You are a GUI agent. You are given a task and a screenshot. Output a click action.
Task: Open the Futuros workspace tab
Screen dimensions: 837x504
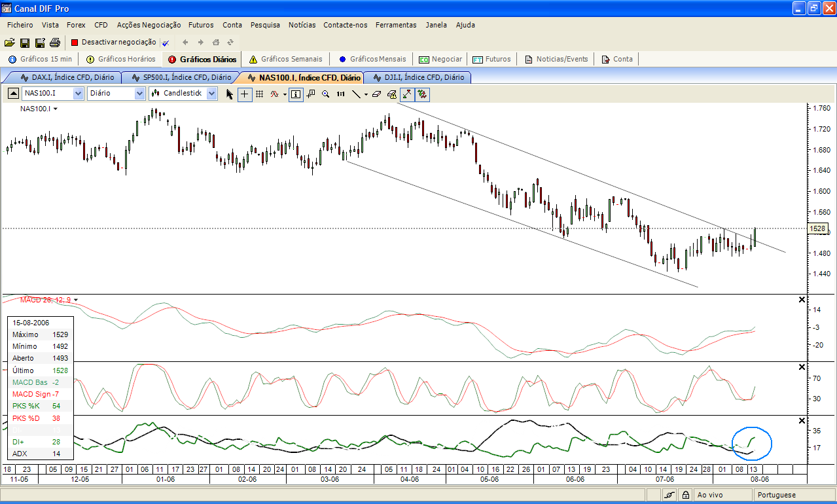[x=492, y=59]
